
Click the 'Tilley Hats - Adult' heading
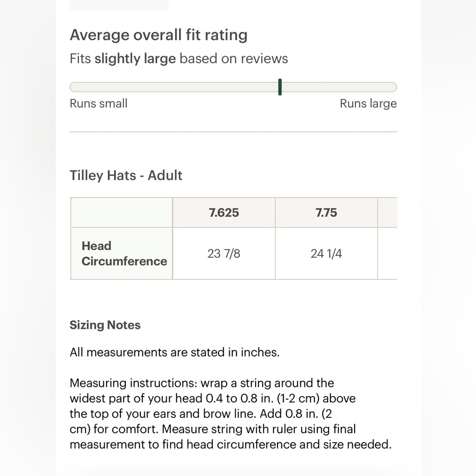coord(126,176)
